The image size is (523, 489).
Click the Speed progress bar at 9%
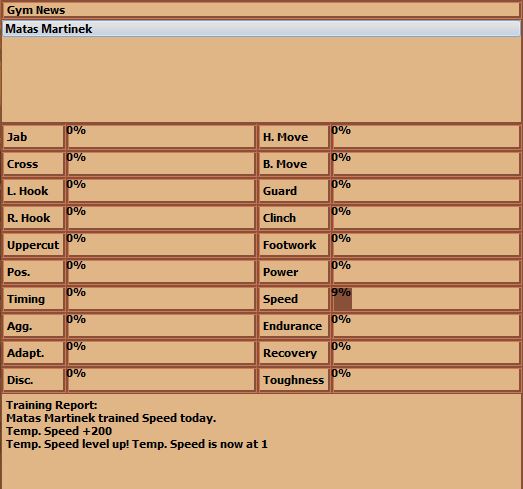pos(426,299)
